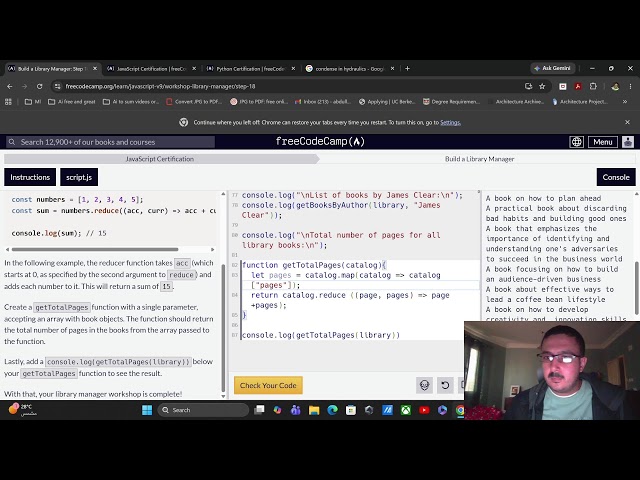
Task: Switch to Python Certification browser tab
Action: coord(250,69)
